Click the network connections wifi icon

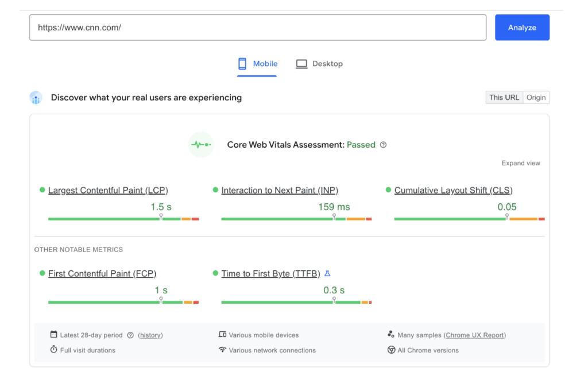(x=222, y=350)
